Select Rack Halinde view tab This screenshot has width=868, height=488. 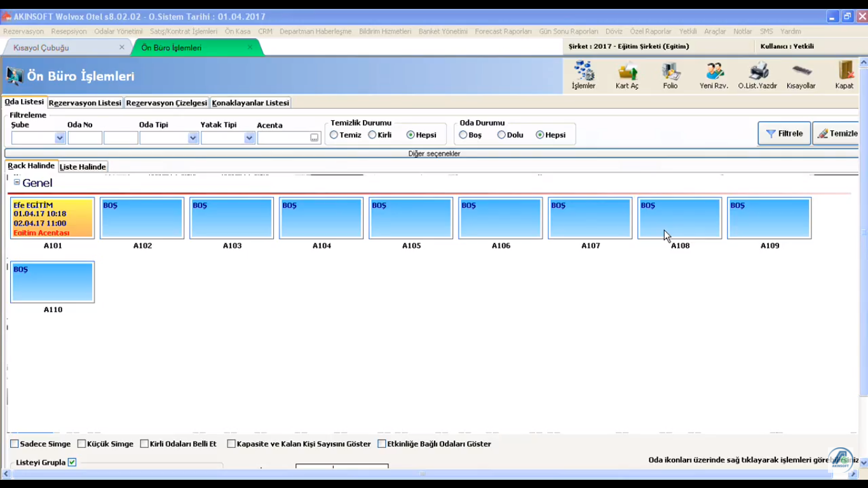click(x=31, y=166)
